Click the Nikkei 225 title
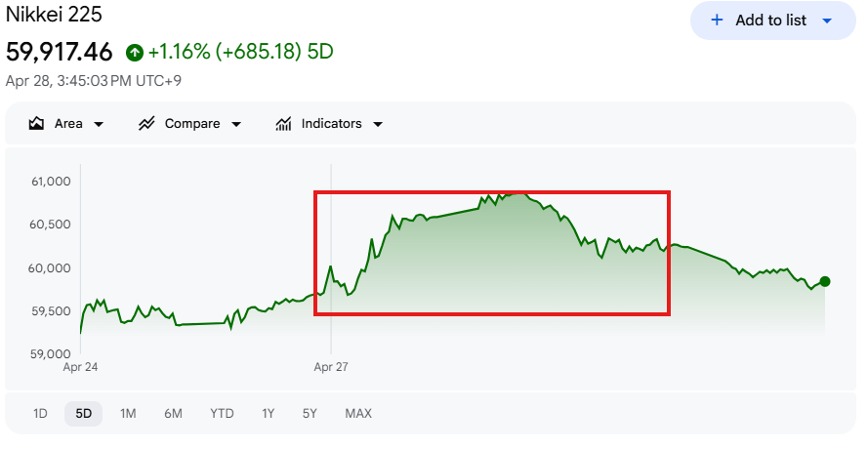This screenshot has height=450, width=868. [54, 14]
